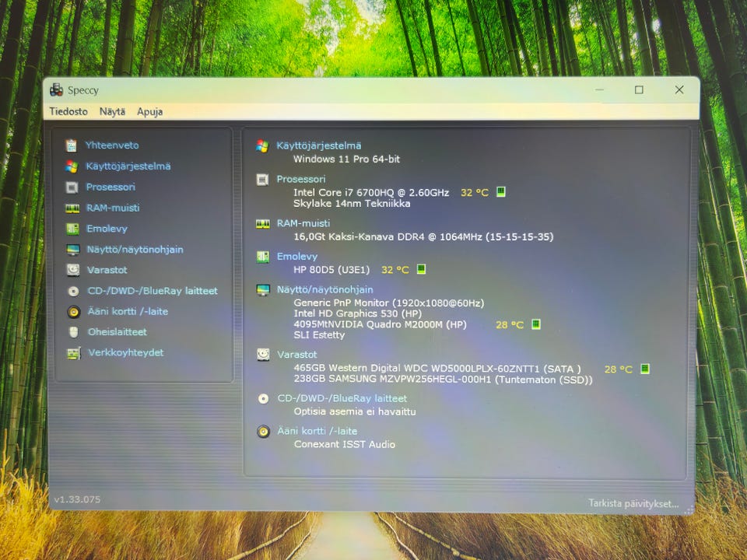Click the Emolevy temperature green indicator icon
This screenshot has height=560, width=747.
421,269
